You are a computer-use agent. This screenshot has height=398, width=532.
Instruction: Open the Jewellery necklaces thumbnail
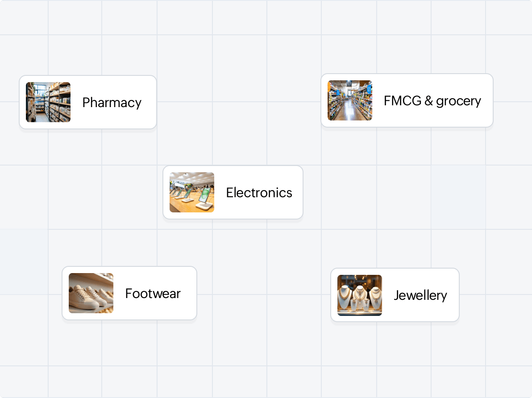click(x=360, y=295)
